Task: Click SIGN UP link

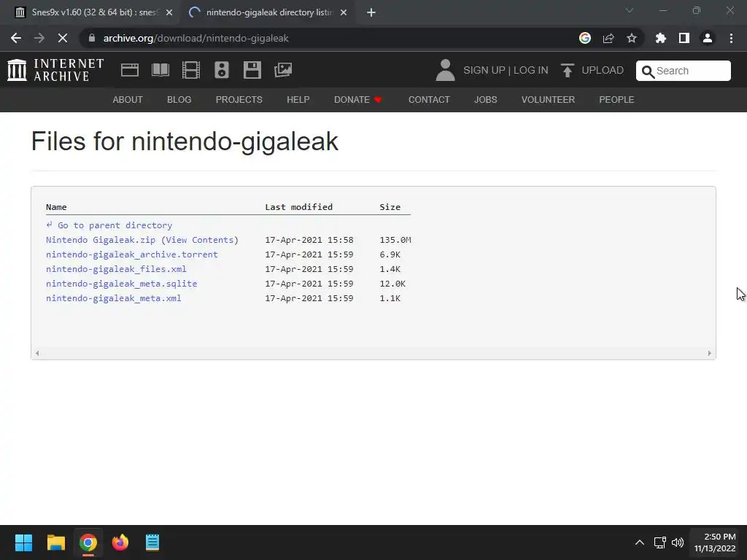Action: pos(484,70)
